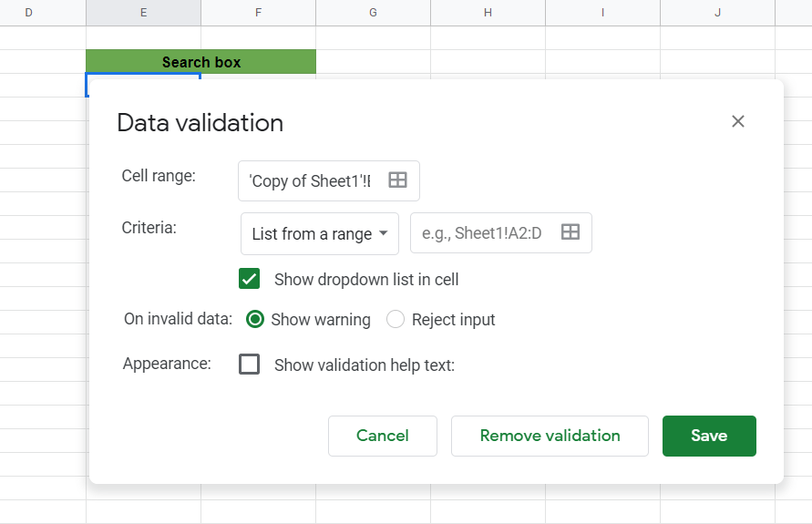Select column H header

(x=488, y=13)
